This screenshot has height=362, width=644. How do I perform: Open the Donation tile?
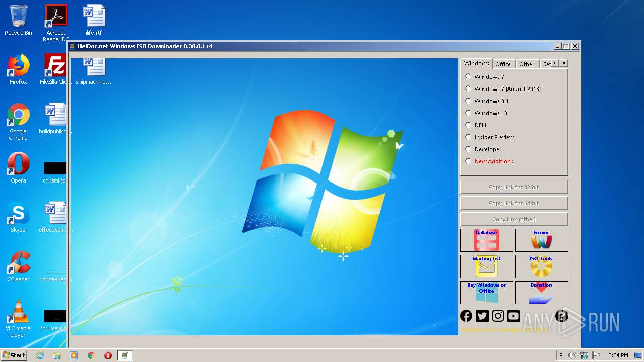(541, 293)
